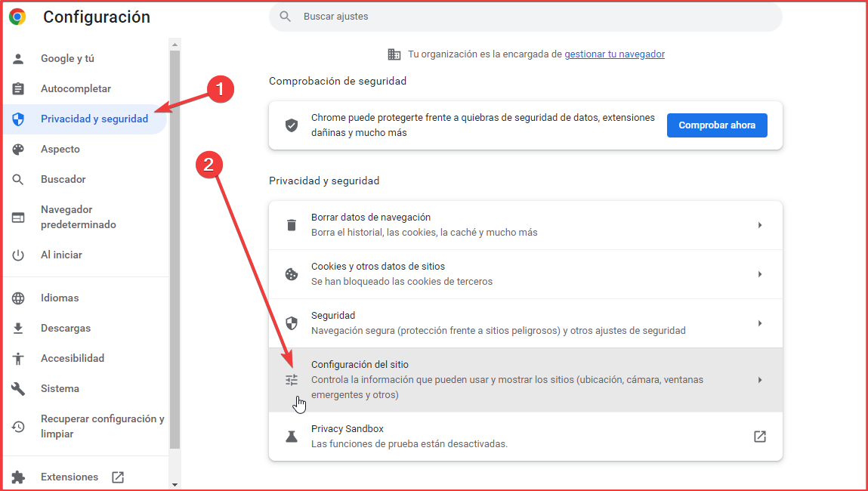Click in the Buscar ajustes search field
Screen dimensions: 868x491
pyautogui.click(x=525, y=17)
